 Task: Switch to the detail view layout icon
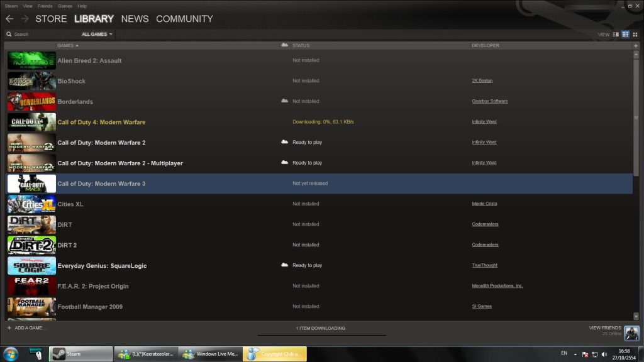pos(616,35)
